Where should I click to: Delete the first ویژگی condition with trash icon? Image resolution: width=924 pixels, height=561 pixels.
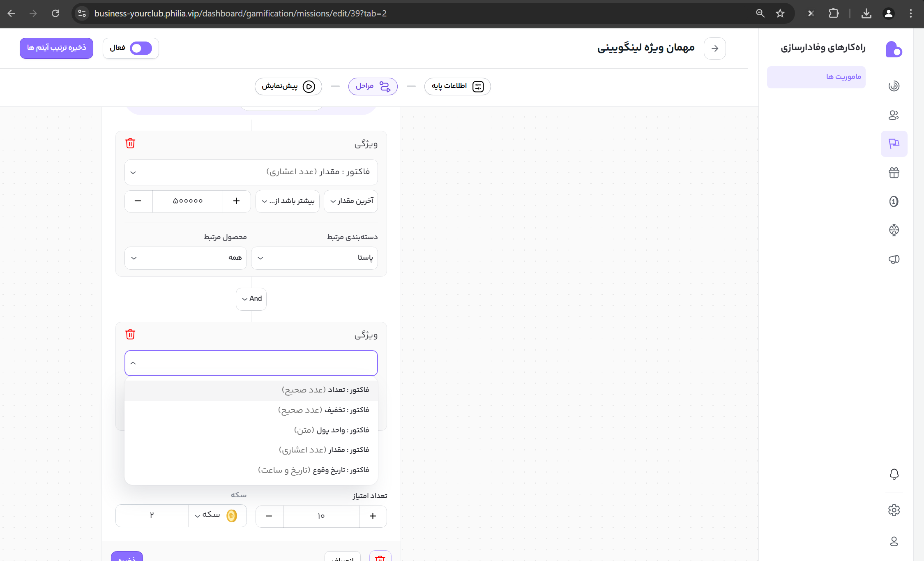130,143
